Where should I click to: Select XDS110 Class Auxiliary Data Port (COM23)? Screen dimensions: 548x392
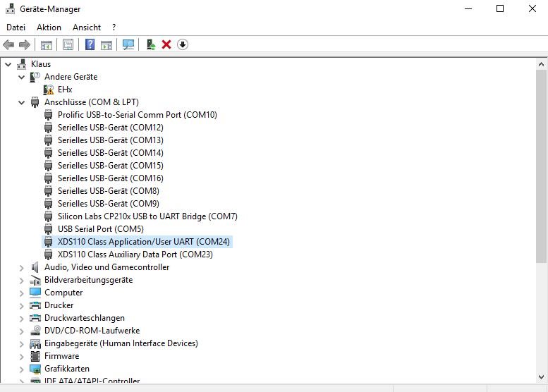coord(135,255)
